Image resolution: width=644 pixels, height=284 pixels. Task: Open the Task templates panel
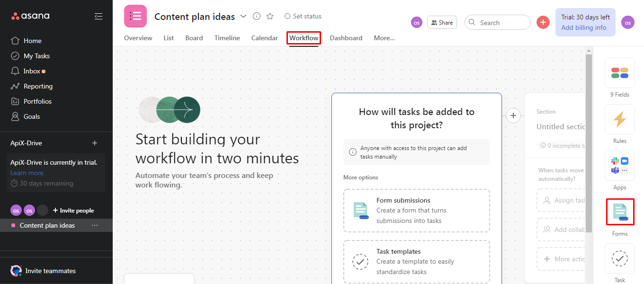click(x=416, y=261)
